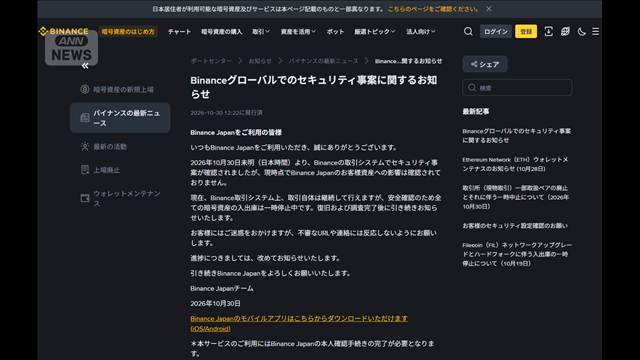
Task: Collapse sidebar with double chevron icon
Action: 85,66
